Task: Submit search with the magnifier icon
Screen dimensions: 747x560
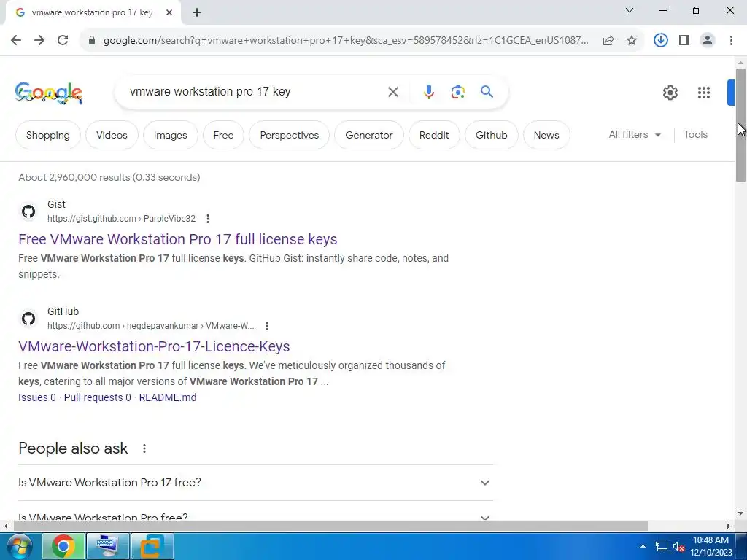Action: [487, 91]
